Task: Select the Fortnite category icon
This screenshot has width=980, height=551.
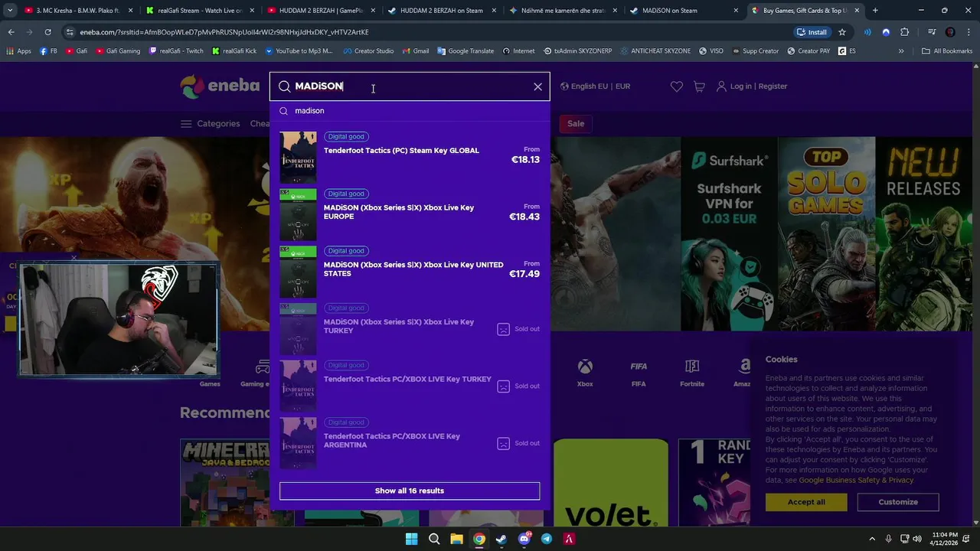Action: coord(692,373)
